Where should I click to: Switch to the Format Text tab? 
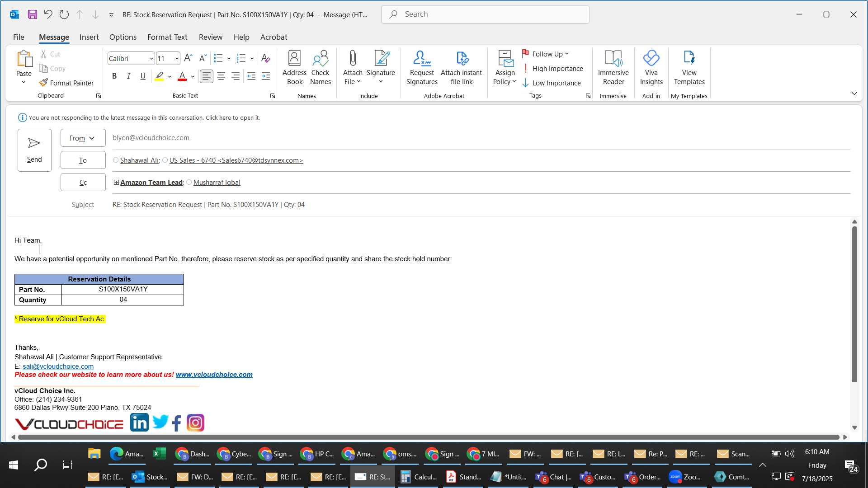(167, 37)
